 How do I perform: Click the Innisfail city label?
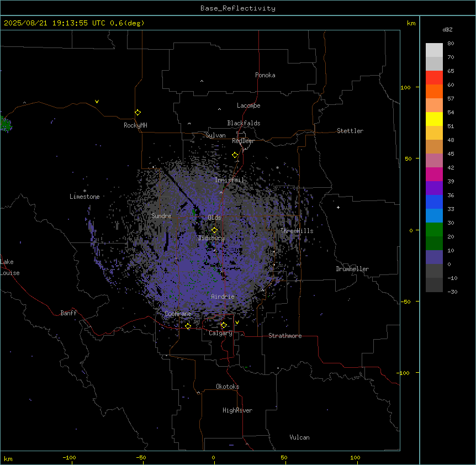[x=229, y=180]
